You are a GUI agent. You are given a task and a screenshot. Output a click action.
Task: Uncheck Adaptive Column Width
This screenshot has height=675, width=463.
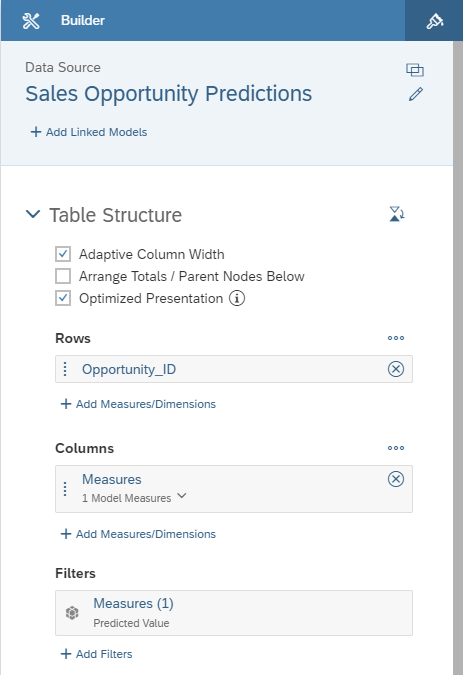pos(63,254)
